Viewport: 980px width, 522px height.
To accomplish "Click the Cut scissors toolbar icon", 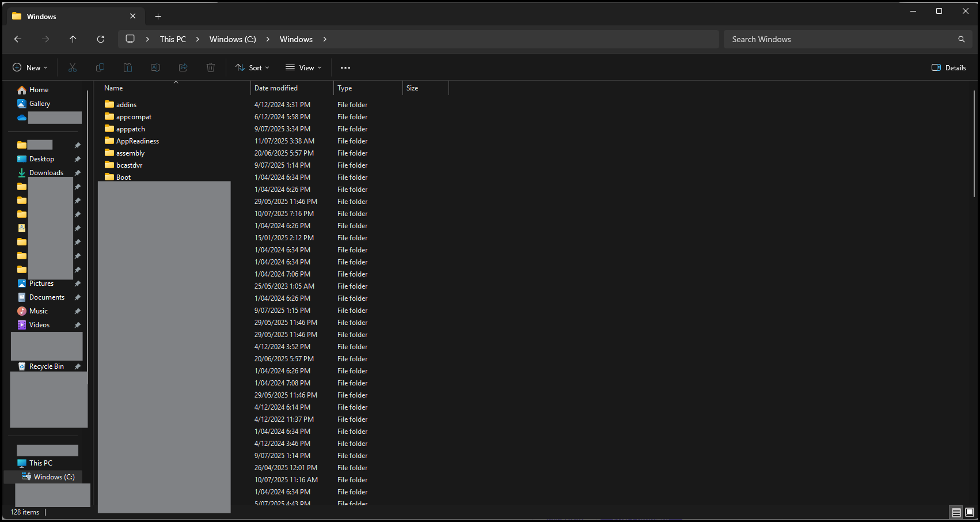I will (73, 67).
